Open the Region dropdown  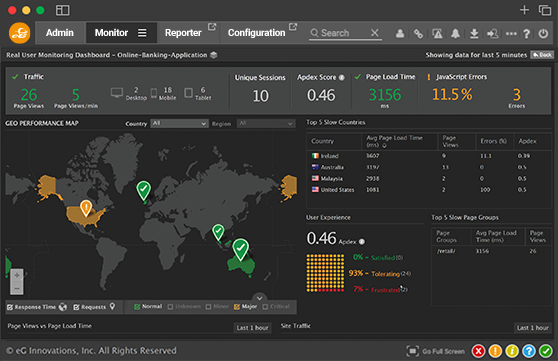[266, 124]
